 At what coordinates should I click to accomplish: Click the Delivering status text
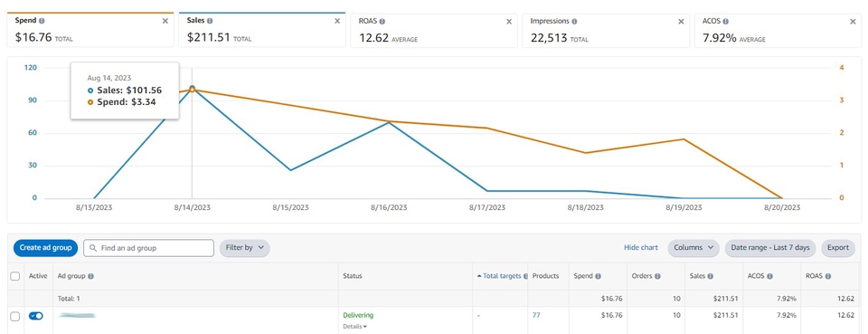coord(358,315)
